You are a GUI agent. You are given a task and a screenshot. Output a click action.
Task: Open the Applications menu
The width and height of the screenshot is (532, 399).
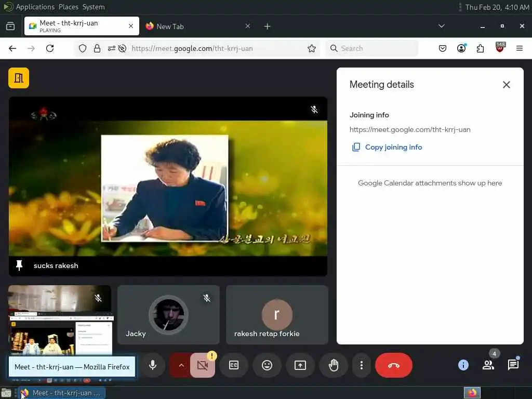click(x=35, y=7)
